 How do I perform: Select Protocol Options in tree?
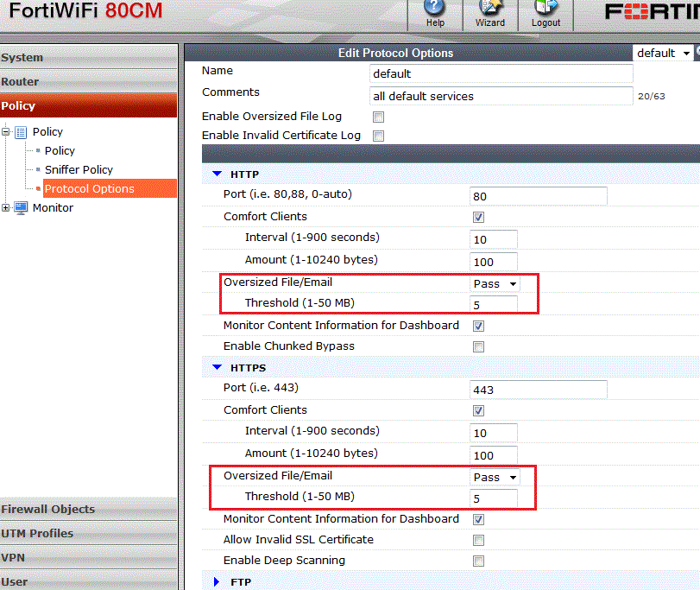pos(110,188)
